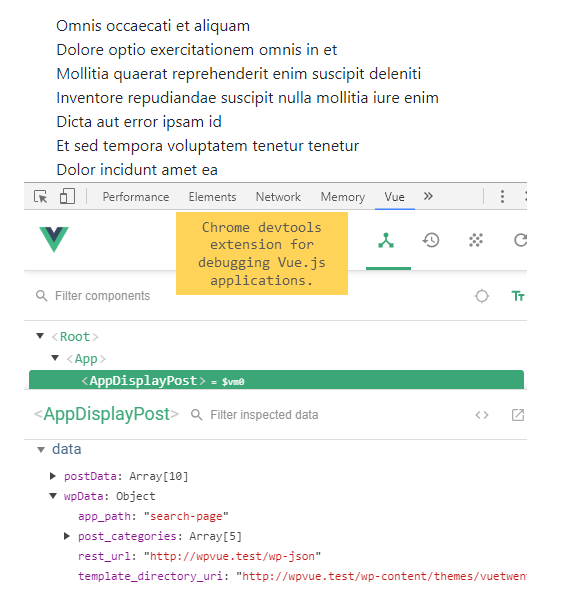Open the DevTools three-dot menu
The width and height of the screenshot is (571, 599).
(x=502, y=196)
